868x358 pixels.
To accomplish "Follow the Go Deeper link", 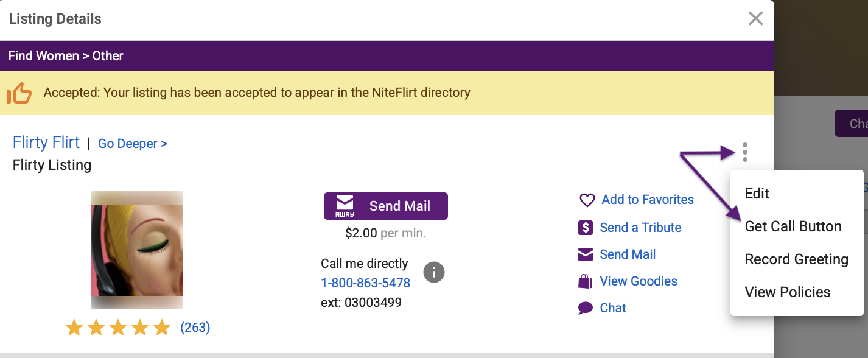I will (x=133, y=144).
